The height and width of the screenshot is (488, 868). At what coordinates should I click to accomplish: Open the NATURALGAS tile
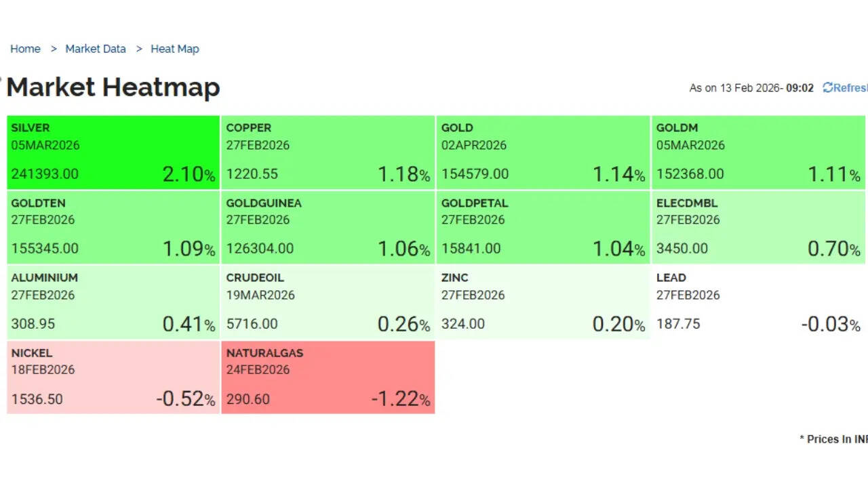pos(328,377)
